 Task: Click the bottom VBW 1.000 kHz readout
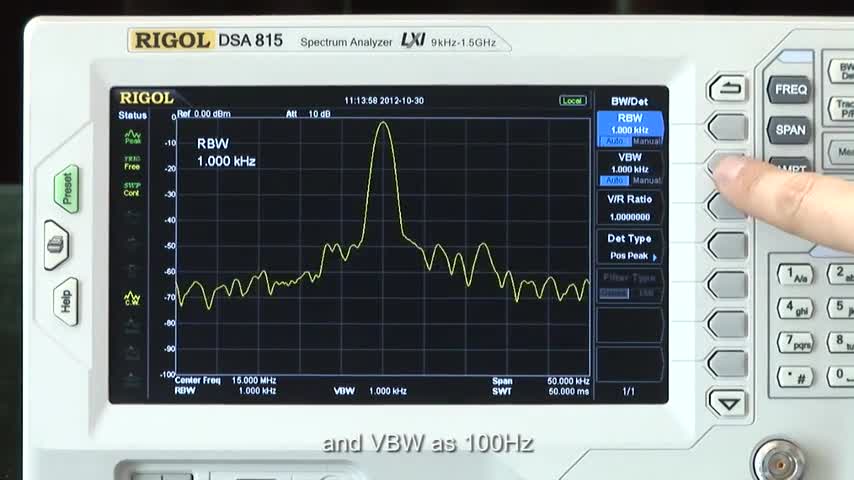click(370, 391)
